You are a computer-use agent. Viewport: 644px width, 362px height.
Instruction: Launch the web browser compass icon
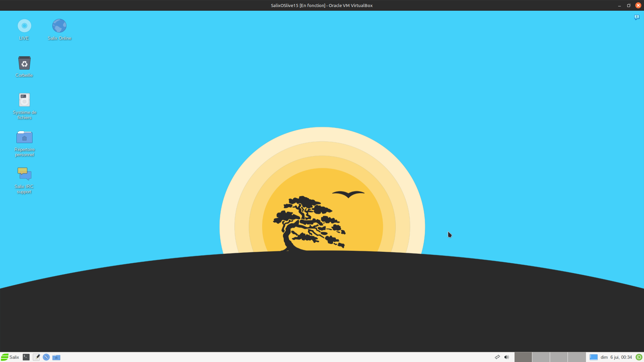[x=46, y=357]
